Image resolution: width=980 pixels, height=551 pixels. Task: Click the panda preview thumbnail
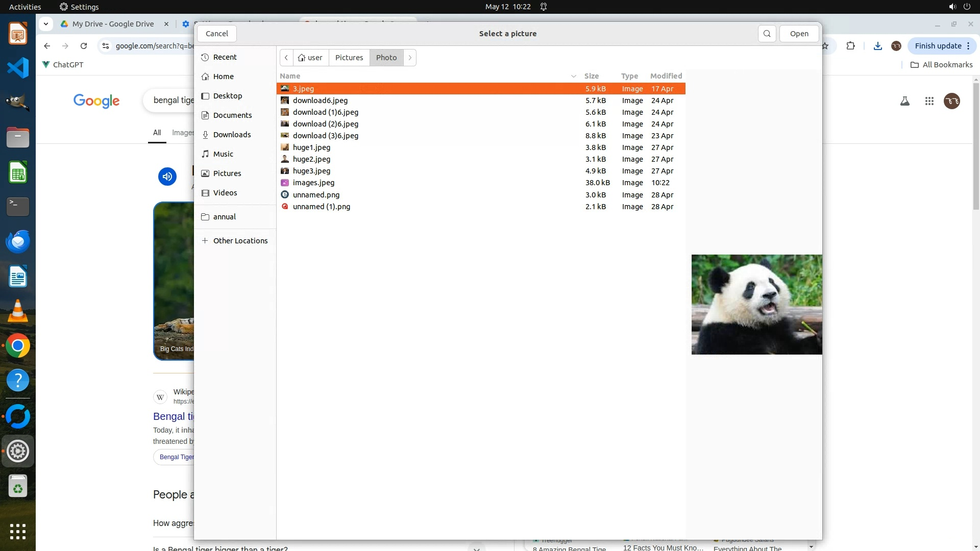756,305
